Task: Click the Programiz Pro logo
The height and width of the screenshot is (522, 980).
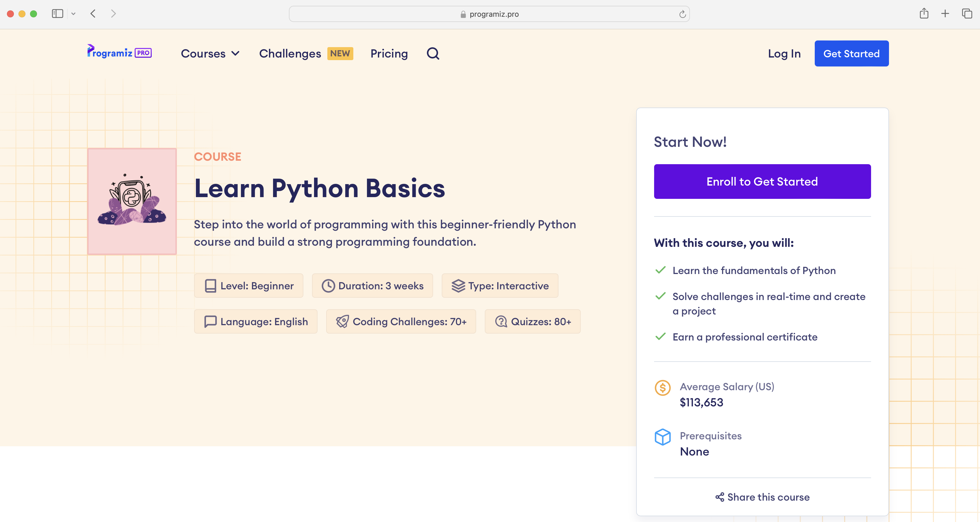Action: tap(119, 53)
